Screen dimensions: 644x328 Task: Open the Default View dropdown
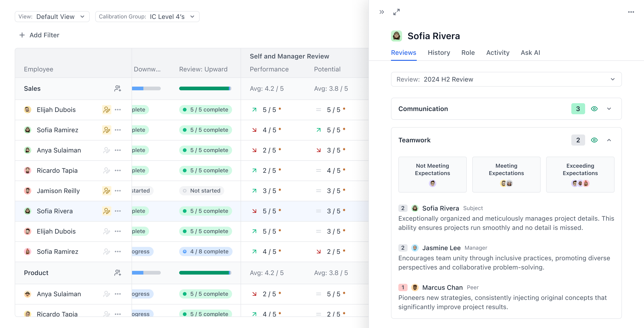pos(52,17)
